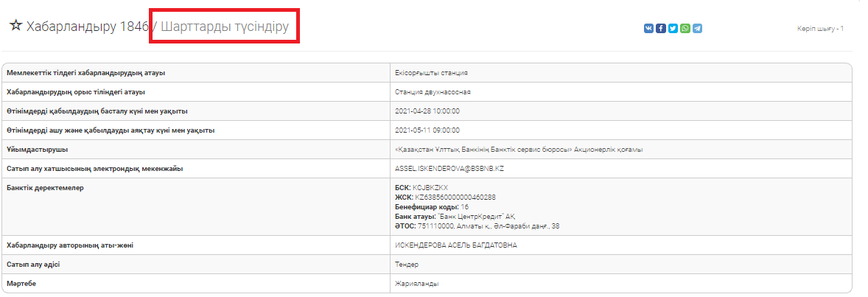Click the end date 2021-05-11 09:00:00
Viewport: 868px width, 297px height.
point(427,130)
